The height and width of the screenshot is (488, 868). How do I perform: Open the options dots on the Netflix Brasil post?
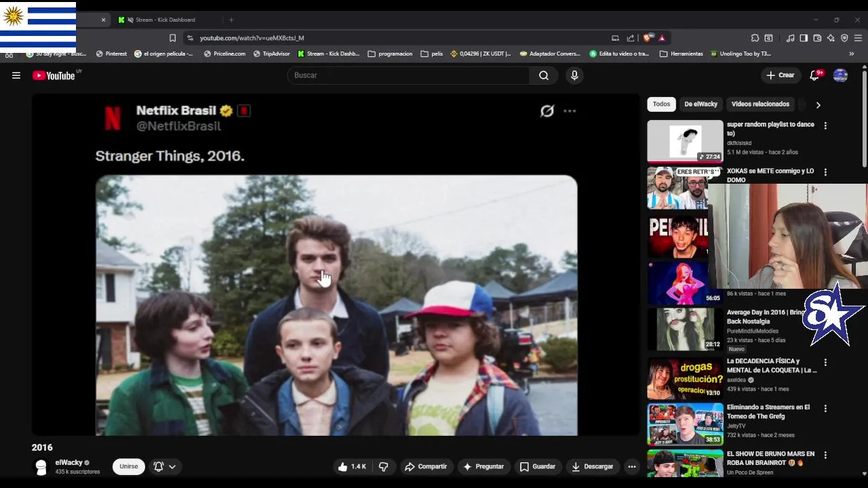pyautogui.click(x=570, y=111)
